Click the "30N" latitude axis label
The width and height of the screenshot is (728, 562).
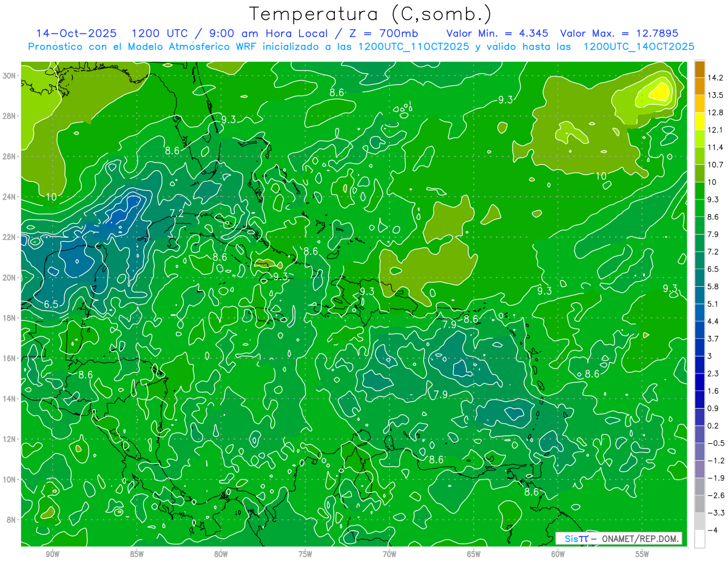[10, 76]
